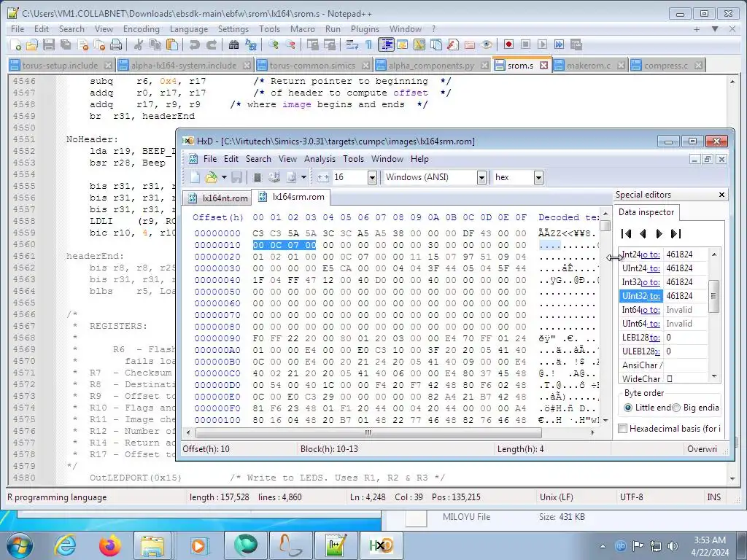The width and height of the screenshot is (747, 560).
Task: Show hidden system tray icons
Action: tap(603, 546)
